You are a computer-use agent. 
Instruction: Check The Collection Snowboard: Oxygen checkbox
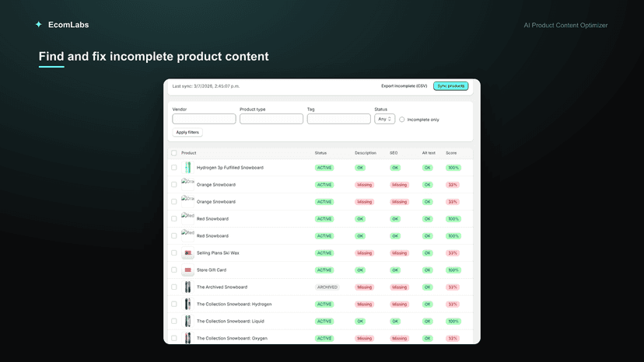[x=174, y=338]
